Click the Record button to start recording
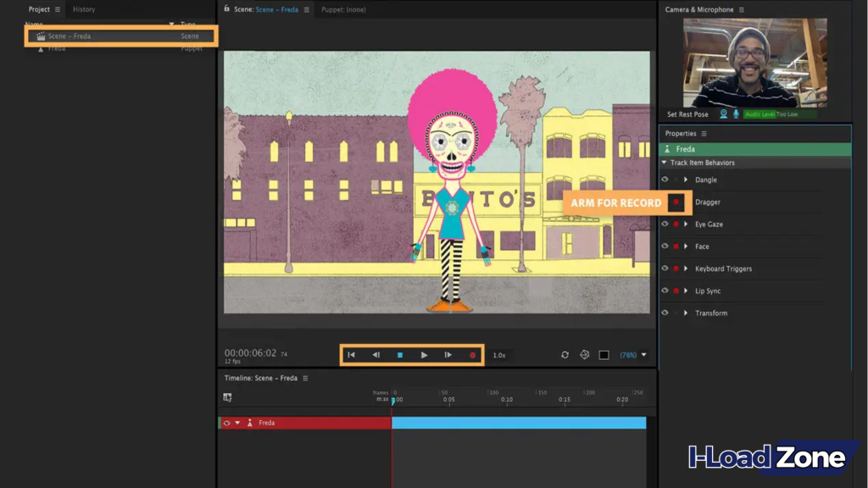The width and height of the screenshot is (868, 488). coord(472,353)
